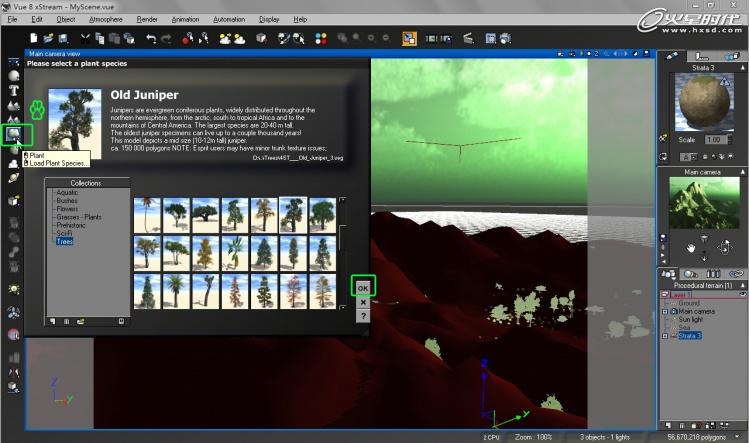Screen dimensions: 749x443
Task: Open the Atmosphere menu
Action: tap(106, 19)
